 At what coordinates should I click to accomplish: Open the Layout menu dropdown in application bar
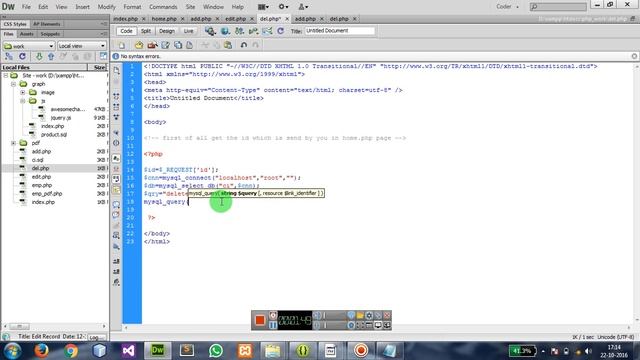click(263, 7)
